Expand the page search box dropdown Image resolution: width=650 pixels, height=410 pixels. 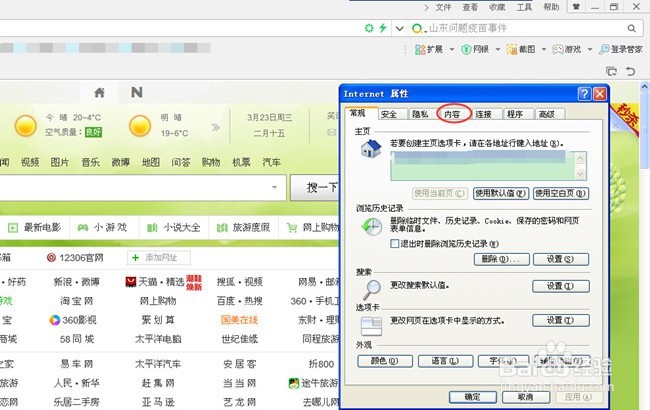point(274,187)
